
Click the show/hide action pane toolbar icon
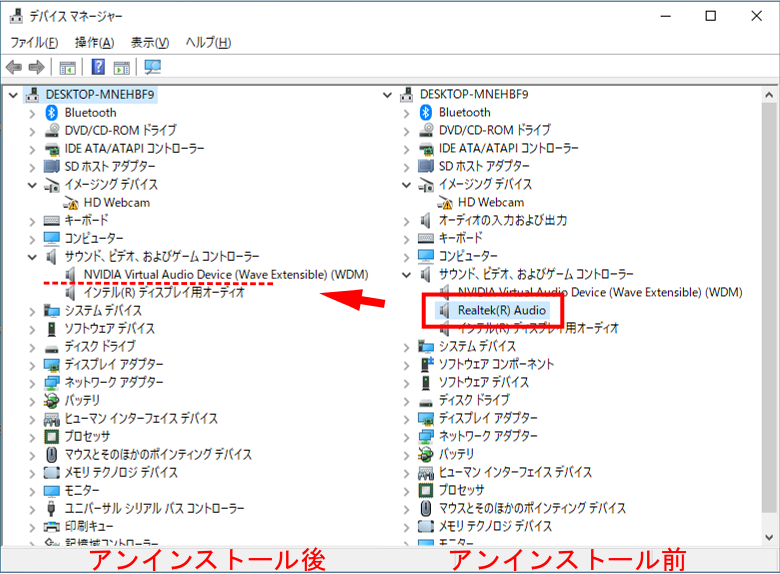click(x=121, y=67)
